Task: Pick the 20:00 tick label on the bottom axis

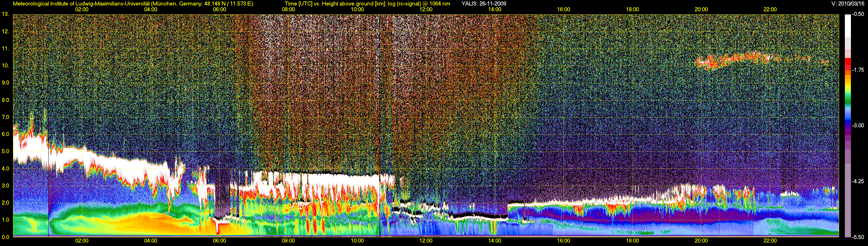Action: click(x=701, y=241)
